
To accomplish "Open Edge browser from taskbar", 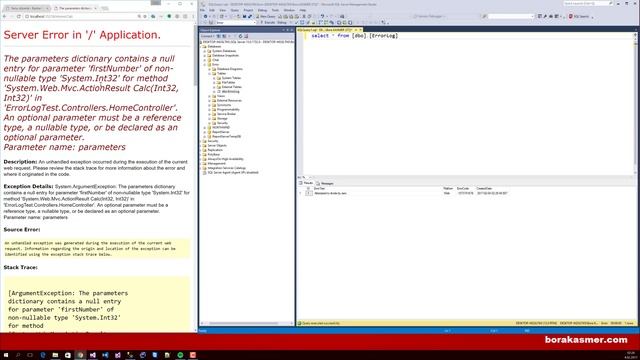I will coord(43,355).
